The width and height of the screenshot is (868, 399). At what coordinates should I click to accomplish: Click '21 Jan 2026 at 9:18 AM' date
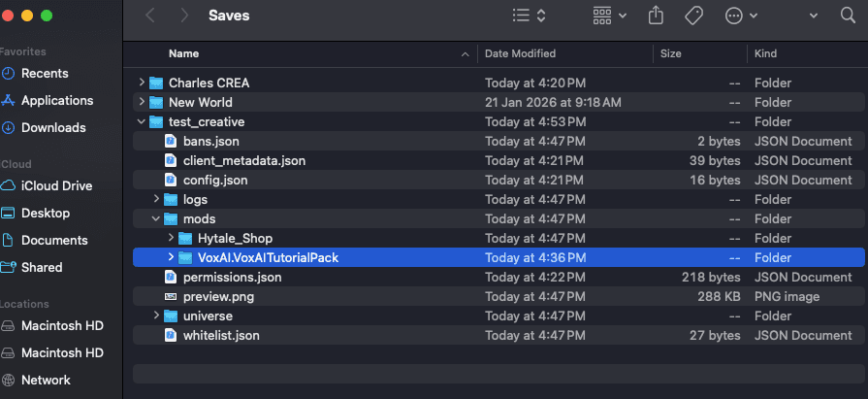point(553,103)
